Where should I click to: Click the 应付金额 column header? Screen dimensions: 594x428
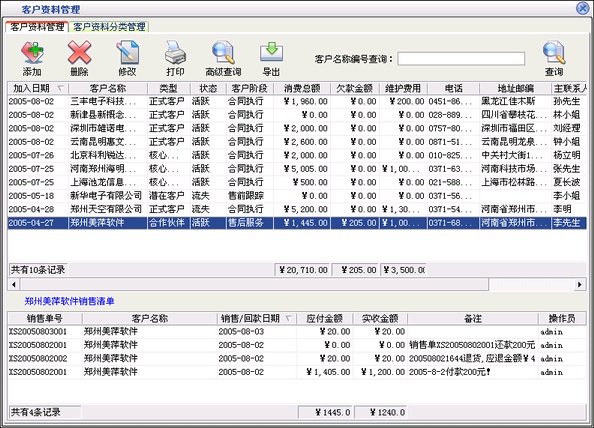324,318
